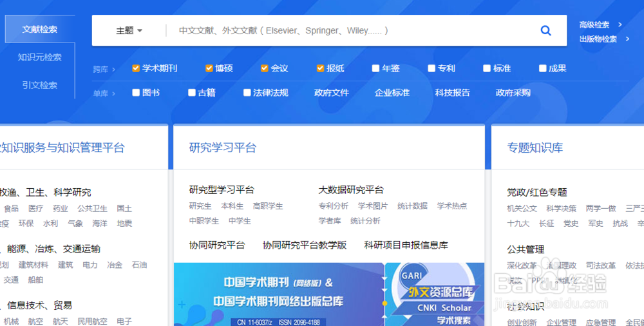Open 研究学习平台 heading
This screenshot has width=644, height=326.
point(223,148)
